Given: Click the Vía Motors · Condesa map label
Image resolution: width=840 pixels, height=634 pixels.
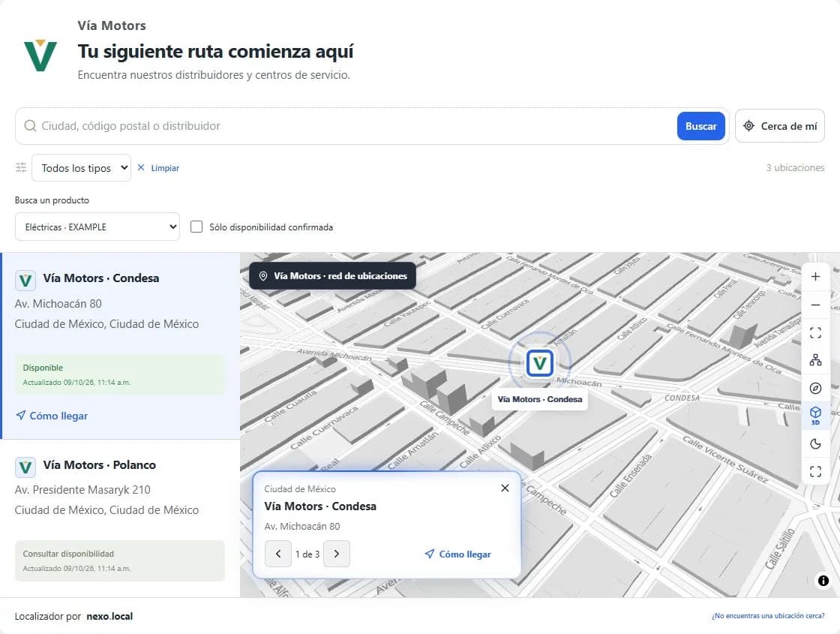Looking at the screenshot, I should point(539,399).
